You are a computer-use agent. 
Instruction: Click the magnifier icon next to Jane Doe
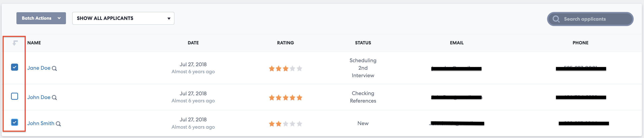click(54, 68)
